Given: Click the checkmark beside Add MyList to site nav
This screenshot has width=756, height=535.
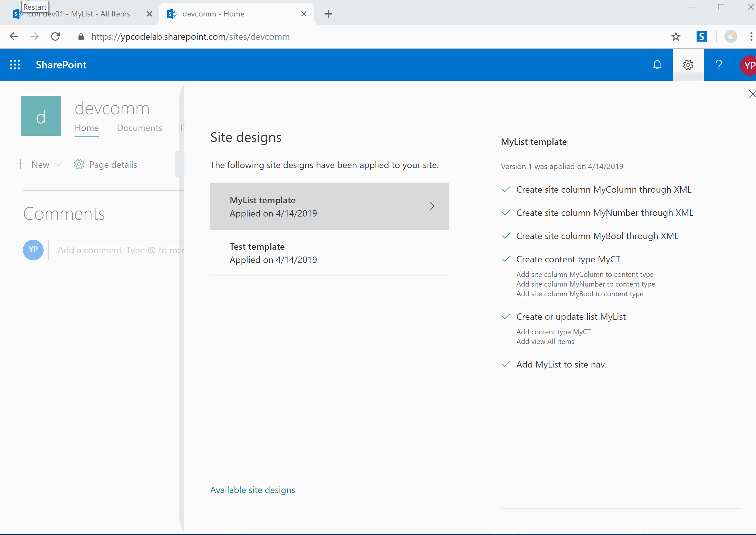Looking at the screenshot, I should click(x=506, y=364).
